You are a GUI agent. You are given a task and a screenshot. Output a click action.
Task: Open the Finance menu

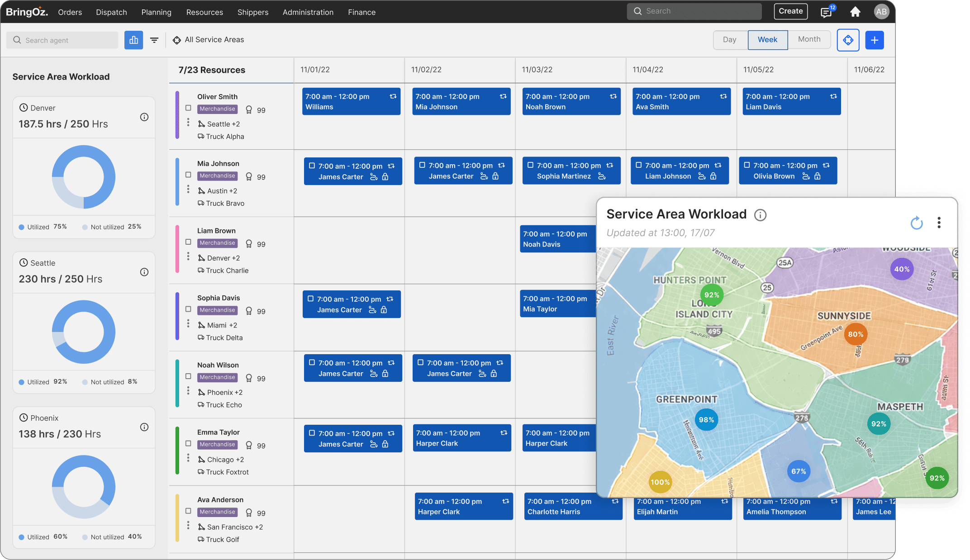[x=361, y=12]
